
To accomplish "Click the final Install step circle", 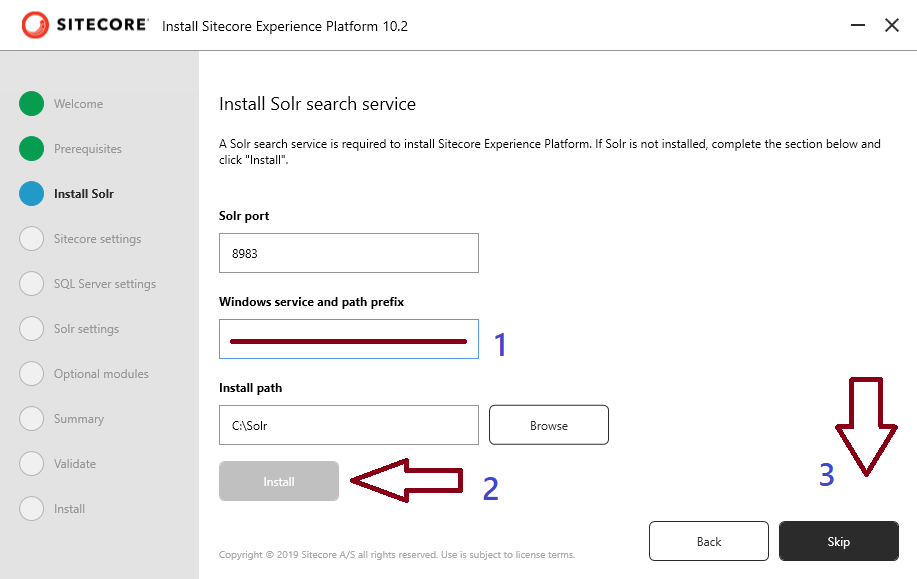I will click(29, 508).
